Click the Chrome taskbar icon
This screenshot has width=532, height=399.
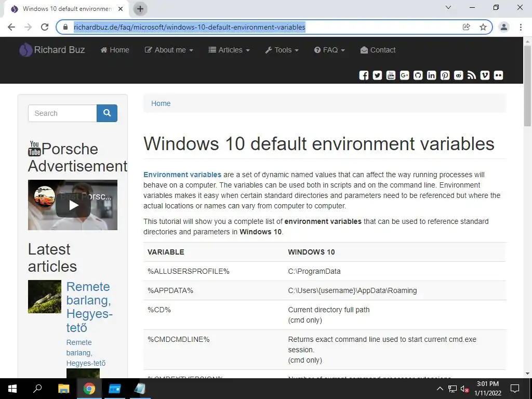(89, 389)
